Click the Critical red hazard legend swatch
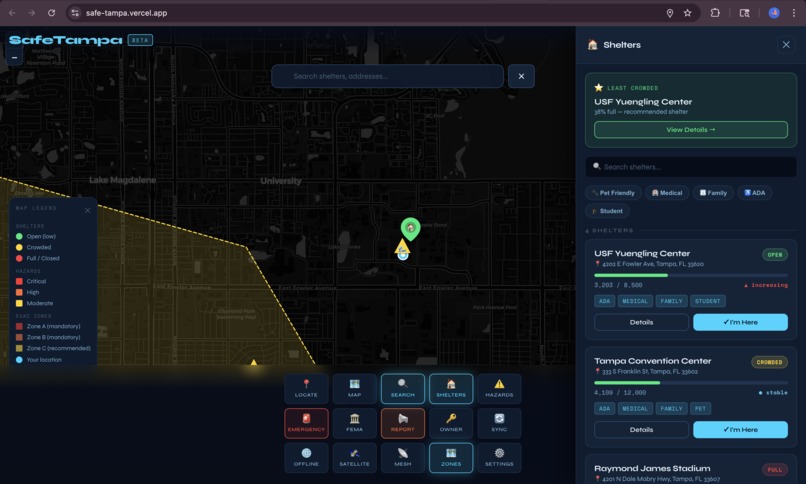806x484 pixels. click(19, 281)
